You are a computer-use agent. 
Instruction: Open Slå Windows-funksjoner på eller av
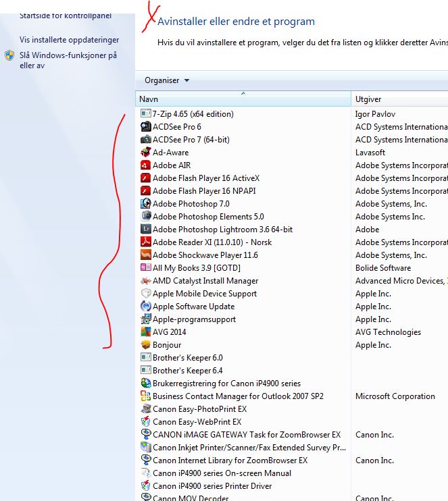pos(68,60)
